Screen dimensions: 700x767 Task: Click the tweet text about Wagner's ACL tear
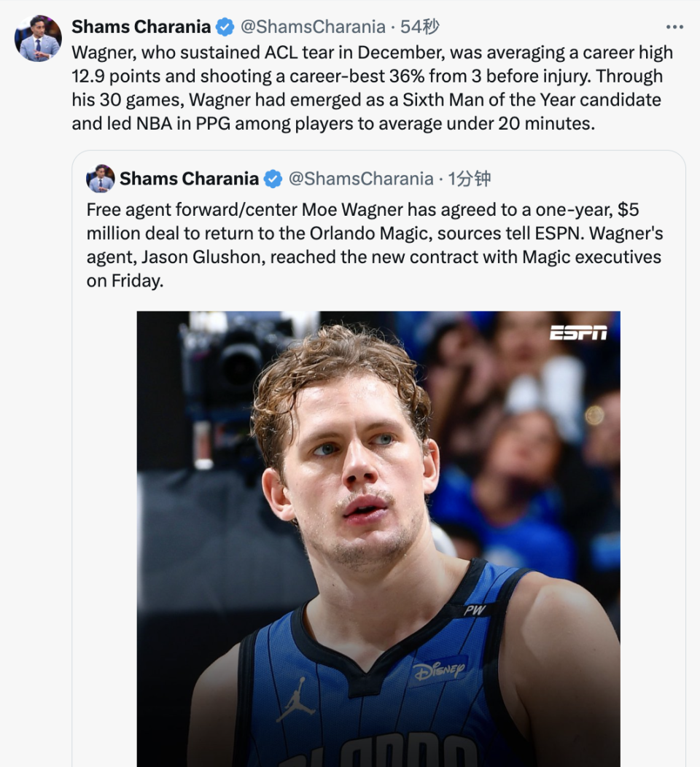[373, 88]
